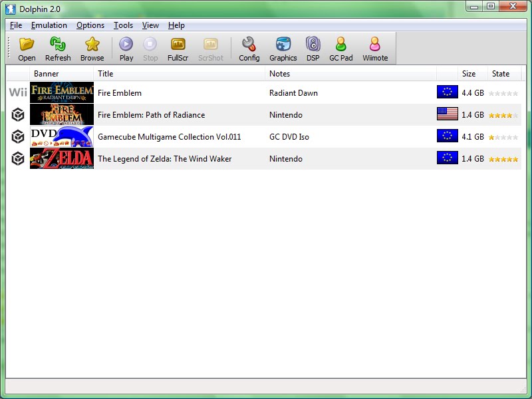This screenshot has height=399, width=532.
Task: Open the Graphics plugin settings
Action: (x=283, y=49)
